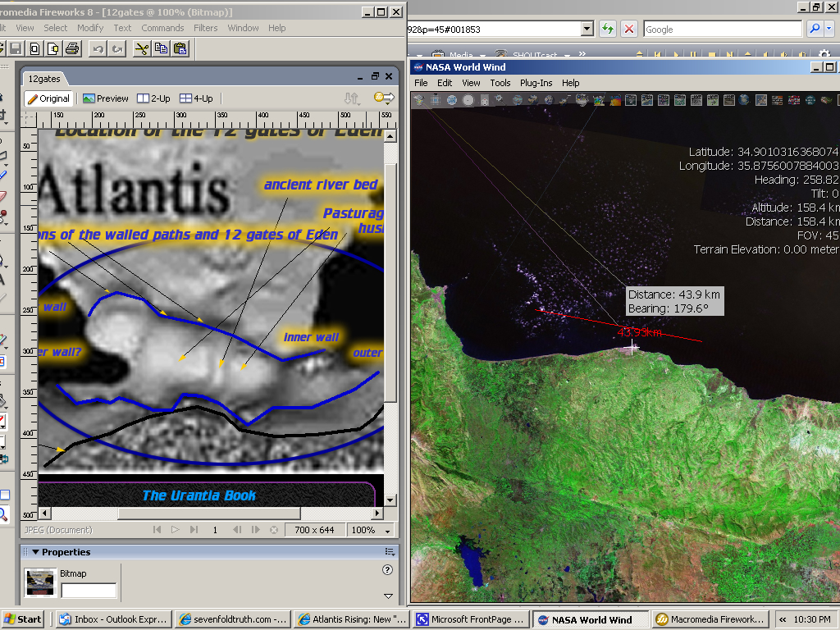Image resolution: width=840 pixels, height=630 pixels.
Task: Click the Cut scissors icon
Action: pyautogui.click(x=142, y=48)
